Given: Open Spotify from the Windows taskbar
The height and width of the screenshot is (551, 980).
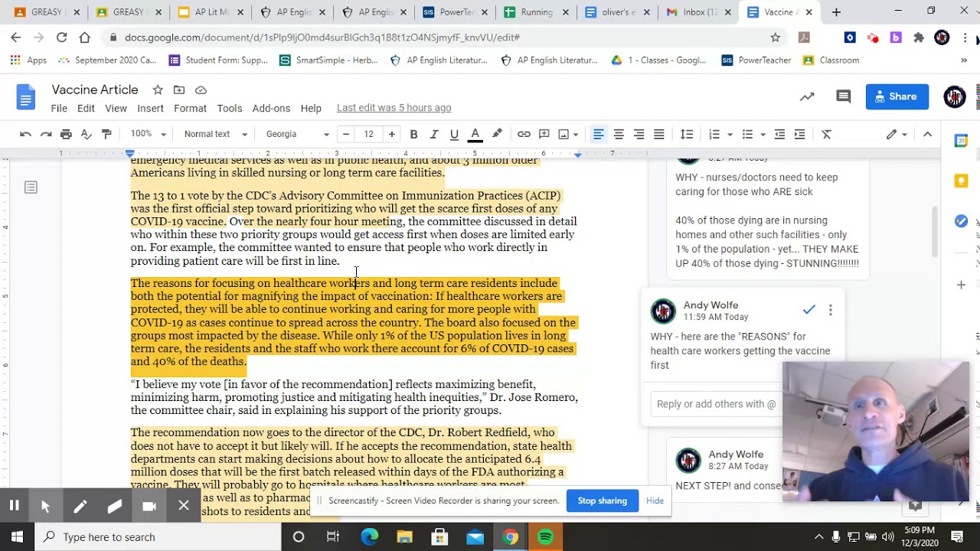Looking at the screenshot, I should [545, 537].
